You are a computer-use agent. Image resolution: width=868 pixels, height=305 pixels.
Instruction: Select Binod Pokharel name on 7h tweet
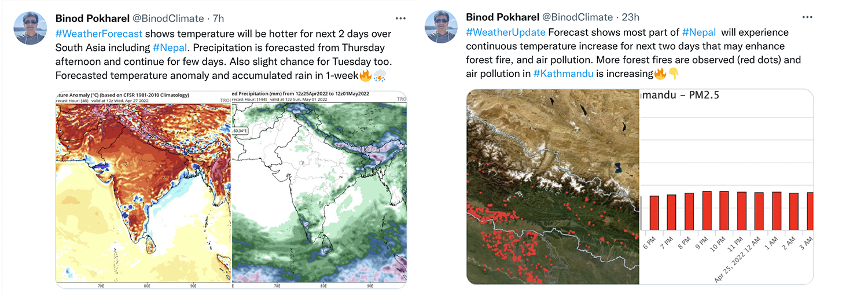(91, 19)
